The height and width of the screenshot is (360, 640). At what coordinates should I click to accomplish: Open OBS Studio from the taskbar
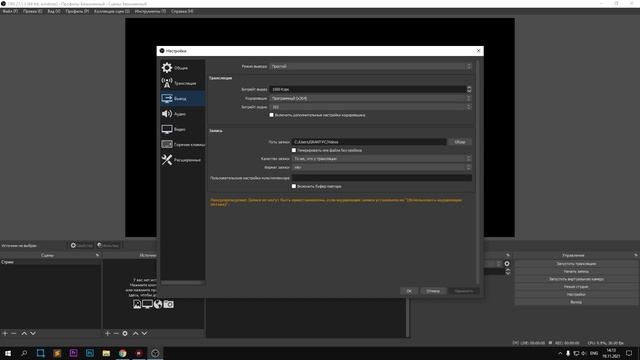155,353
